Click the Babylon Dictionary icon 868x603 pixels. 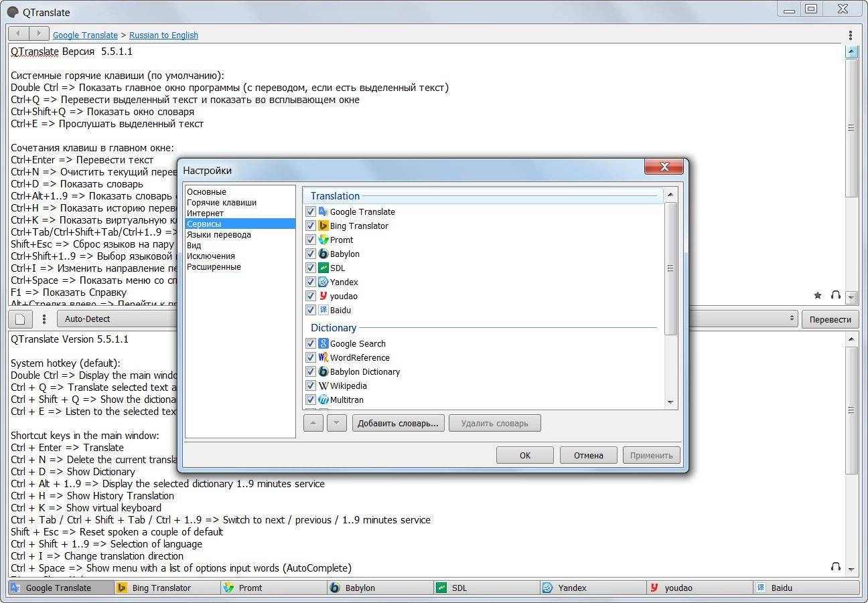(323, 371)
